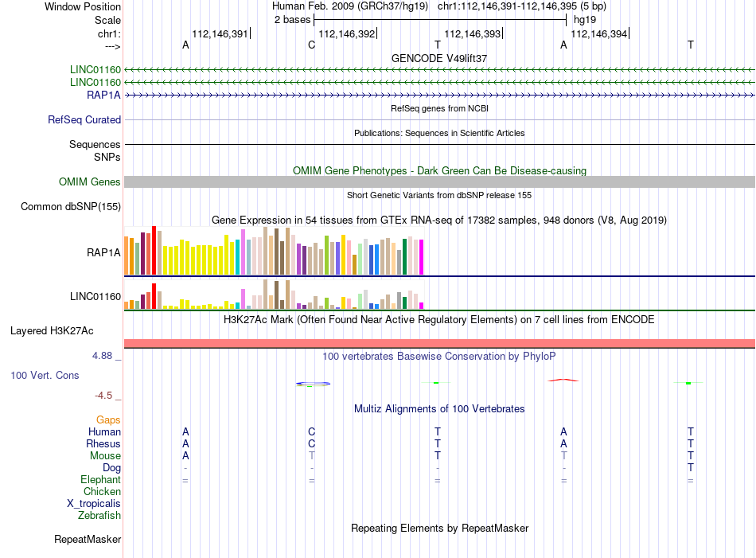Click the 'Mouse' alignment species label
The height and width of the screenshot is (558, 756).
pyautogui.click(x=105, y=456)
